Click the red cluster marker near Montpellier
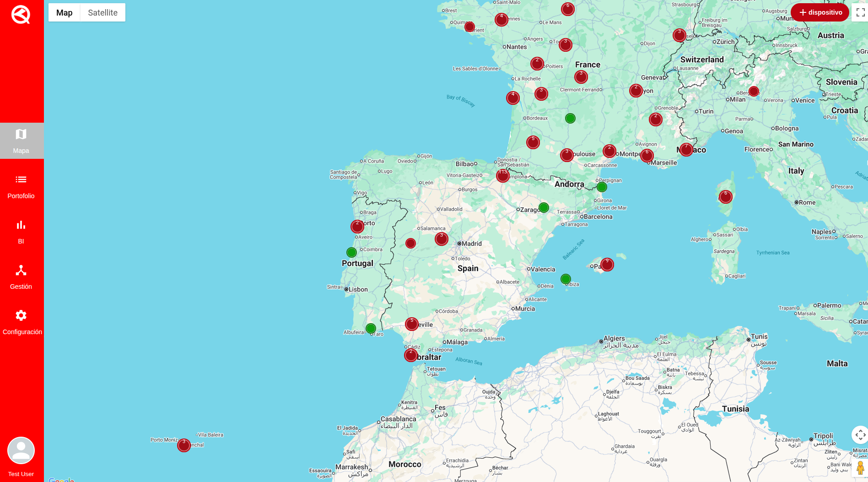This screenshot has height=482, width=868. [609, 151]
